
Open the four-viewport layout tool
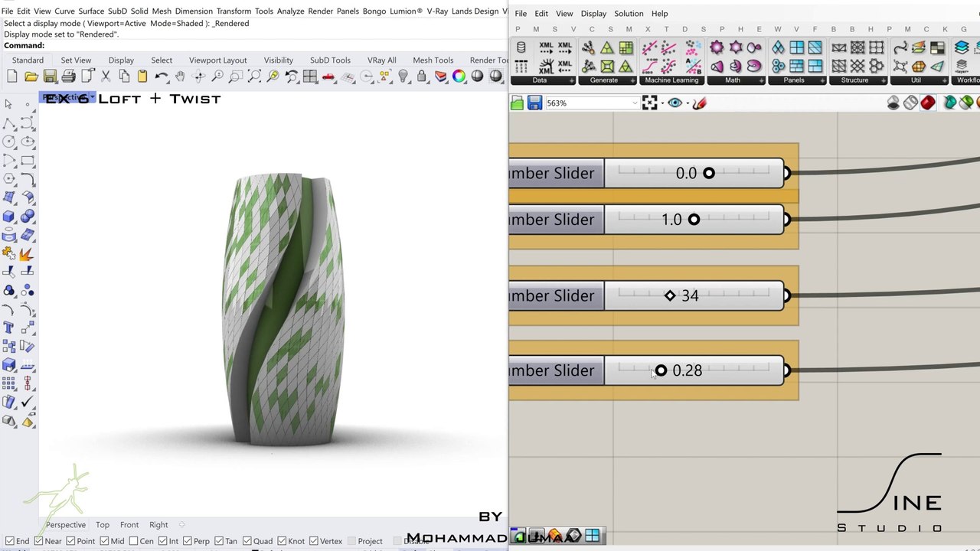(310, 77)
